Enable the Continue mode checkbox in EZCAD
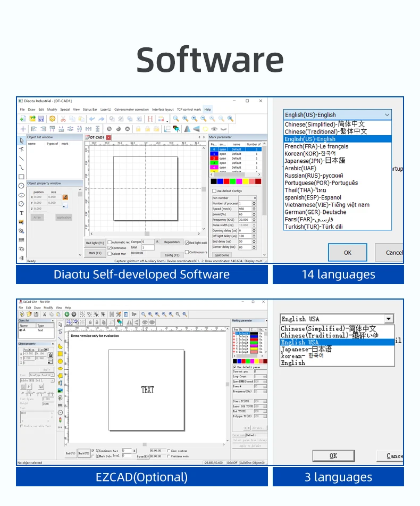 [x=169, y=456]
